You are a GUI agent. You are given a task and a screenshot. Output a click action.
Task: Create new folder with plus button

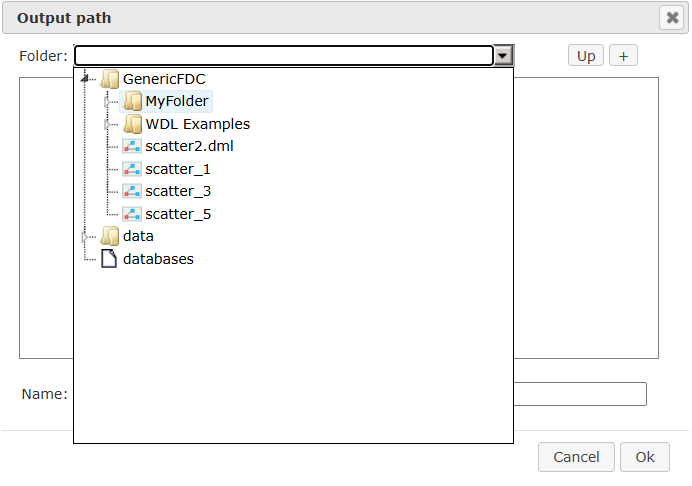[x=623, y=56]
